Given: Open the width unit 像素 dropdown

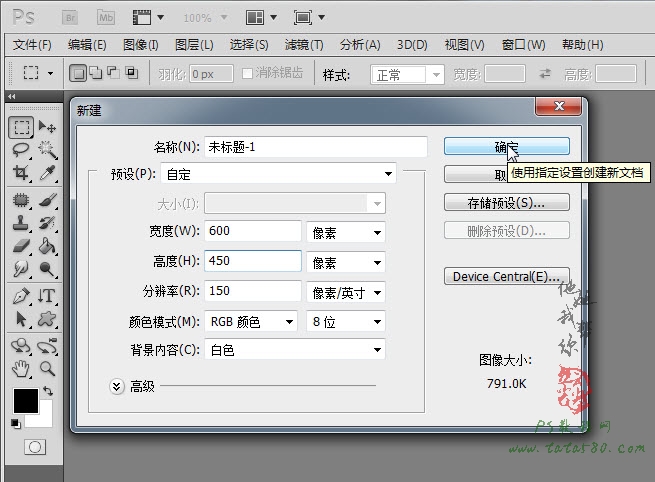Looking at the screenshot, I should coord(346,232).
